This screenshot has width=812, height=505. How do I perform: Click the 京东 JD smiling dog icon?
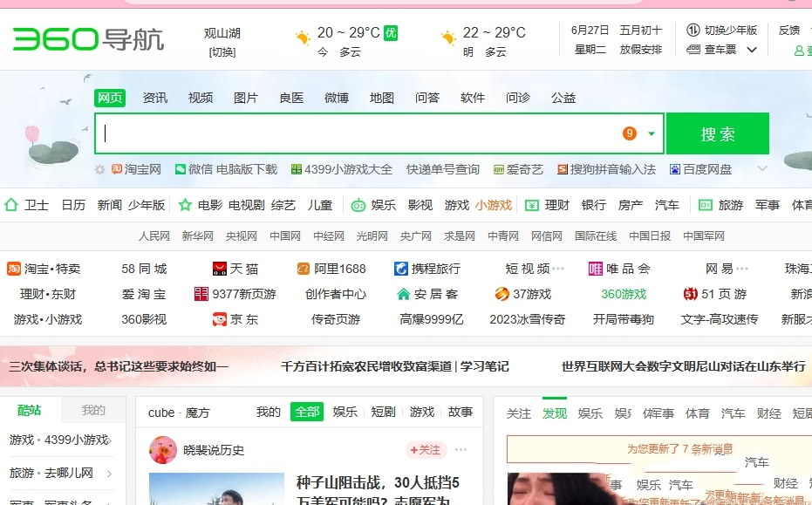pos(221,320)
